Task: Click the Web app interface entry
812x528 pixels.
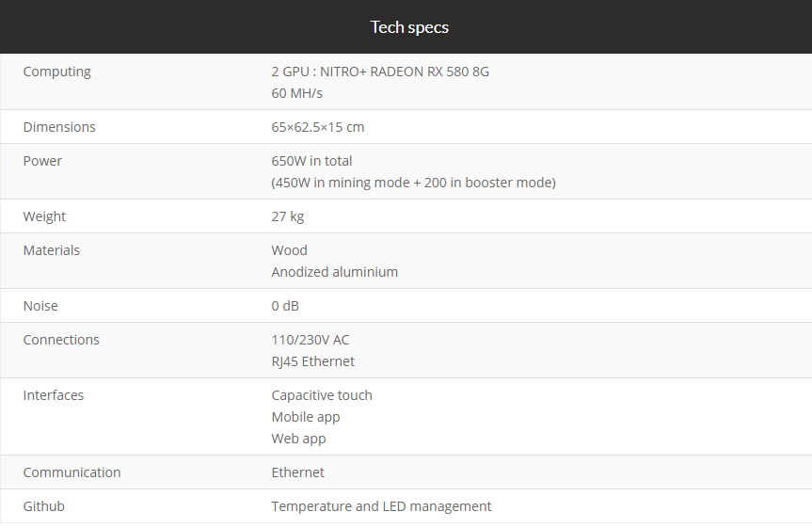Action: tap(298, 439)
